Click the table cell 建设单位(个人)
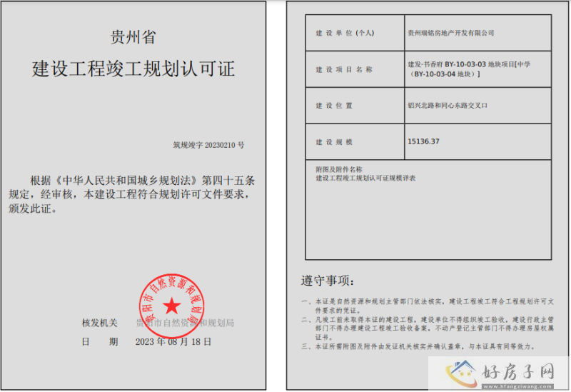Screen dimensions: 571x392 click(x=355, y=33)
